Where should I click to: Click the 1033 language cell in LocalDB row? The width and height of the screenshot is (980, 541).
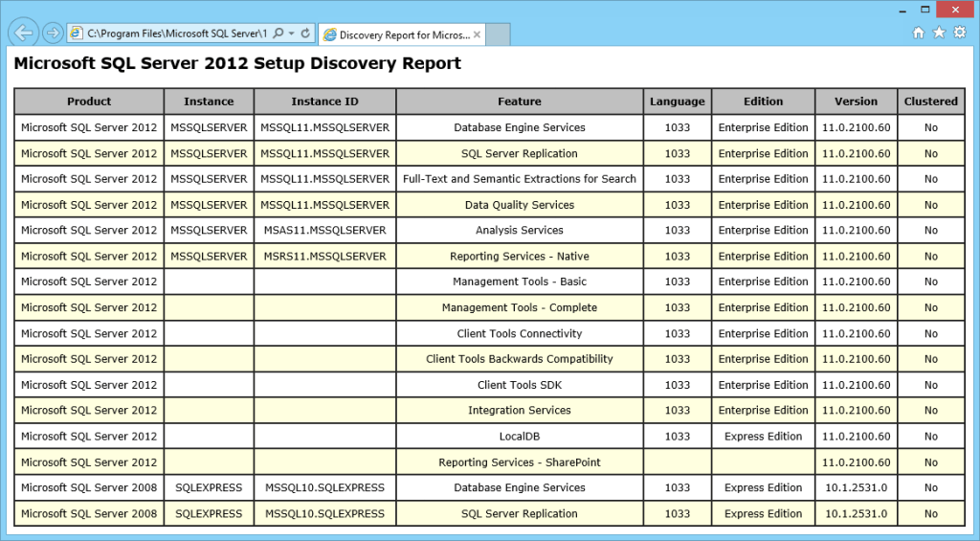point(678,436)
